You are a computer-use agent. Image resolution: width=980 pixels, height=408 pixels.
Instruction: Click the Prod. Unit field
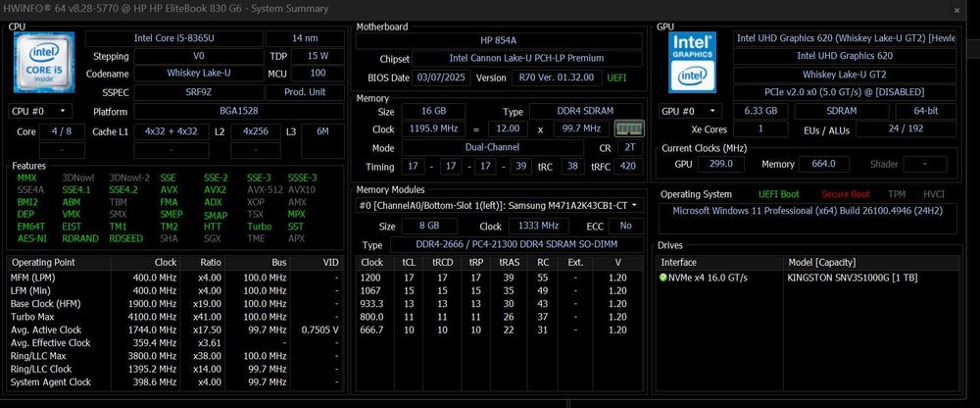pos(305,92)
